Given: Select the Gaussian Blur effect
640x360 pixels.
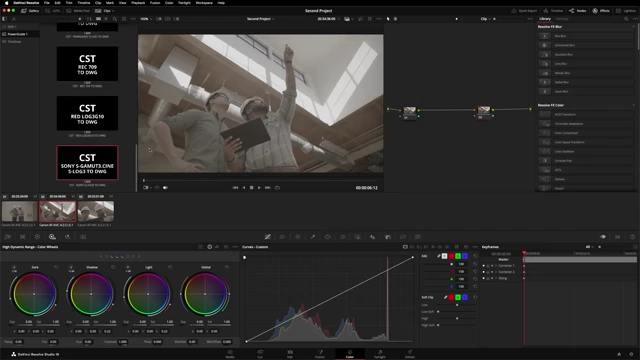Looking at the screenshot, I should [x=585, y=54].
